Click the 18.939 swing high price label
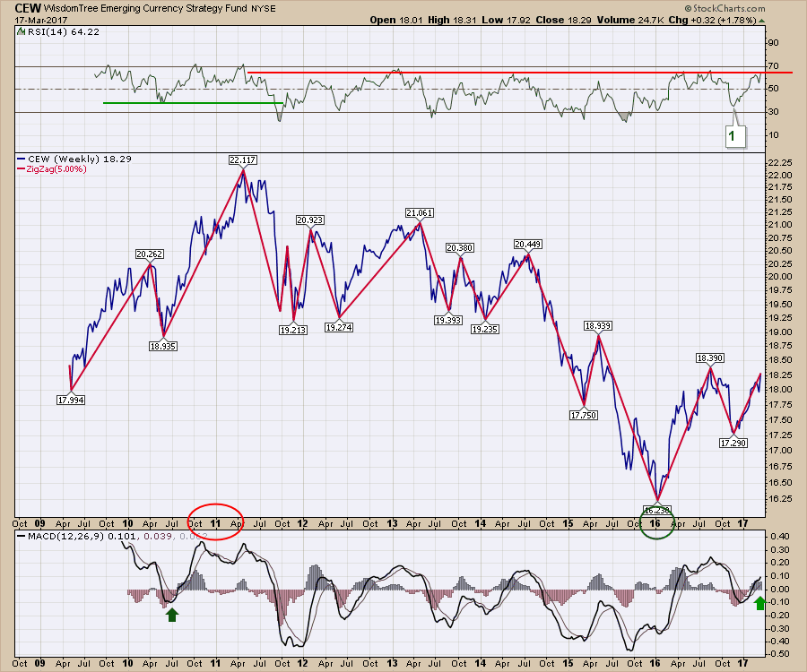This screenshot has width=807, height=672. tap(597, 326)
